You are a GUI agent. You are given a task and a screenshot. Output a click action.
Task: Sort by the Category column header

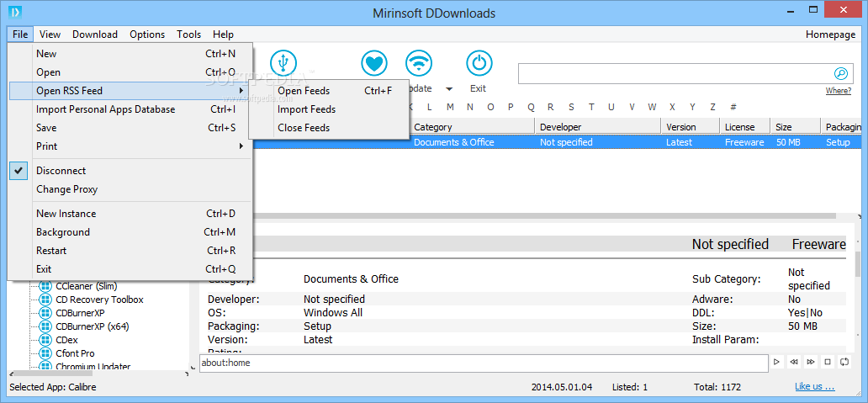click(x=472, y=127)
